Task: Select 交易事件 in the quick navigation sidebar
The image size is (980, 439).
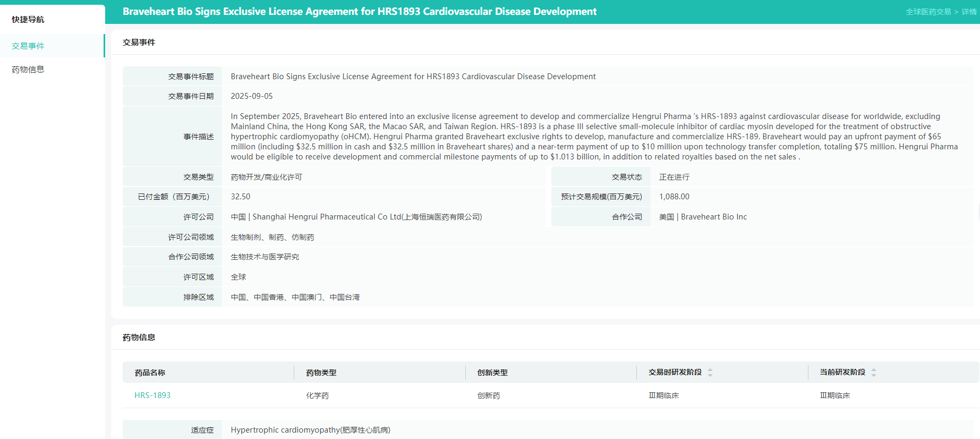Action: 28,46
